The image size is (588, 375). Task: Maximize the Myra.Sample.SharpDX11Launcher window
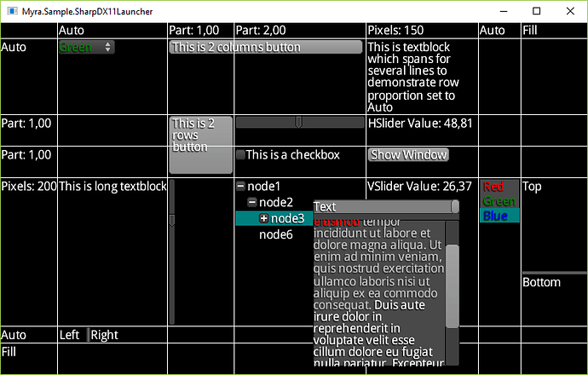tap(537, 11)
